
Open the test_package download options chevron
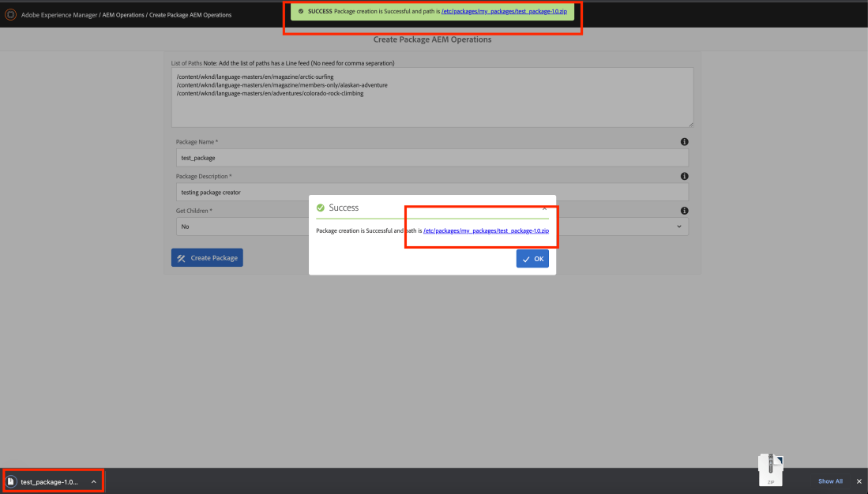tap(93, 481)
